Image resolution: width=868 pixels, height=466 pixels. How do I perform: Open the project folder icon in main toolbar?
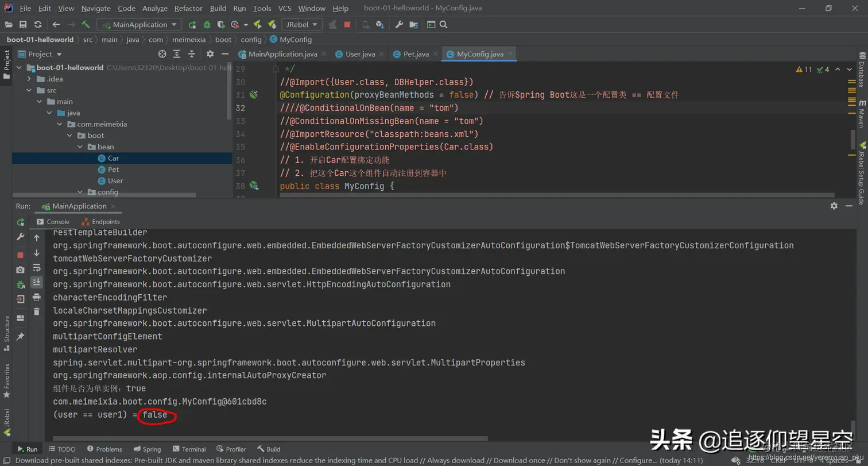[x=9, y=25]
